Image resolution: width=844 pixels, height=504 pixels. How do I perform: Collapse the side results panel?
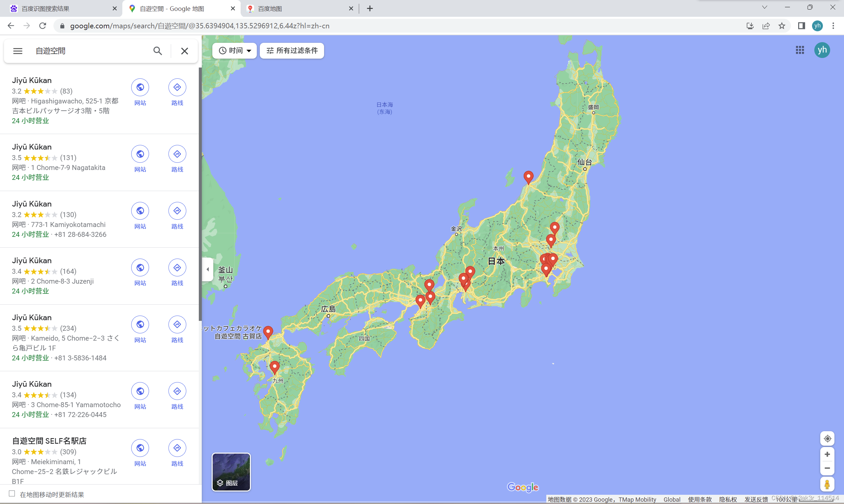tap(208, 269)
